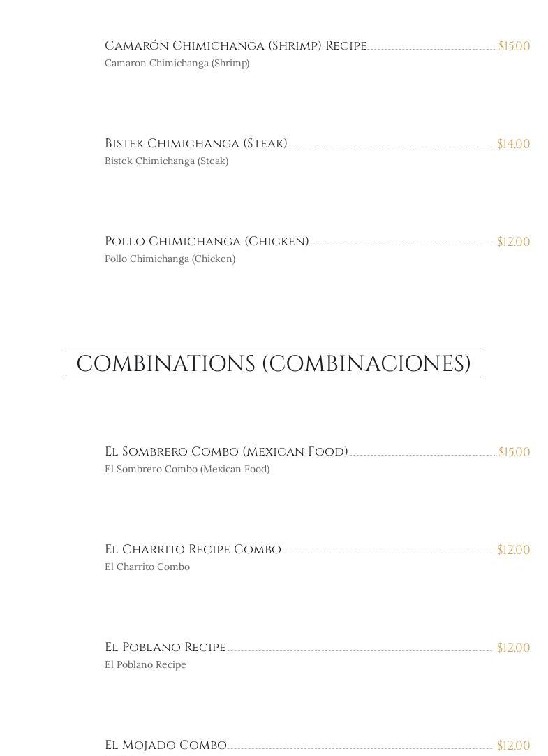Viewport: 548px width, 756px height.
Task: Click the El Sombrero Combo description text
Action: click(x=187, y=470)
